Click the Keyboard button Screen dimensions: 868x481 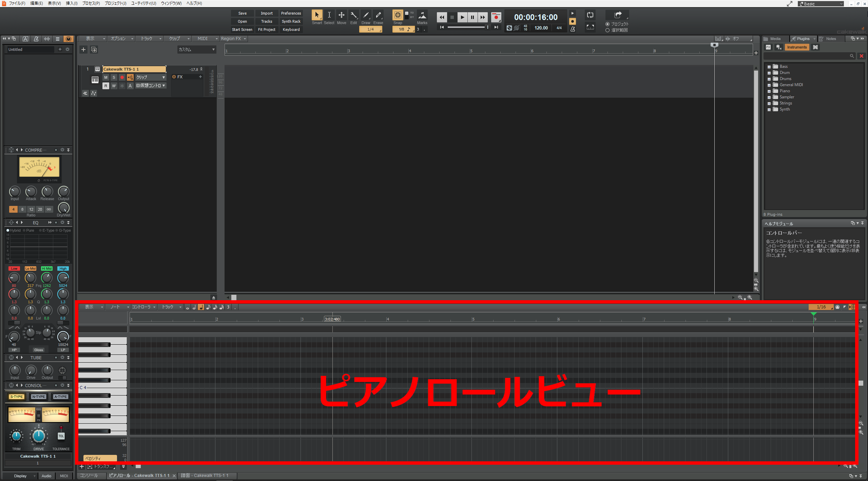(291, 30)
